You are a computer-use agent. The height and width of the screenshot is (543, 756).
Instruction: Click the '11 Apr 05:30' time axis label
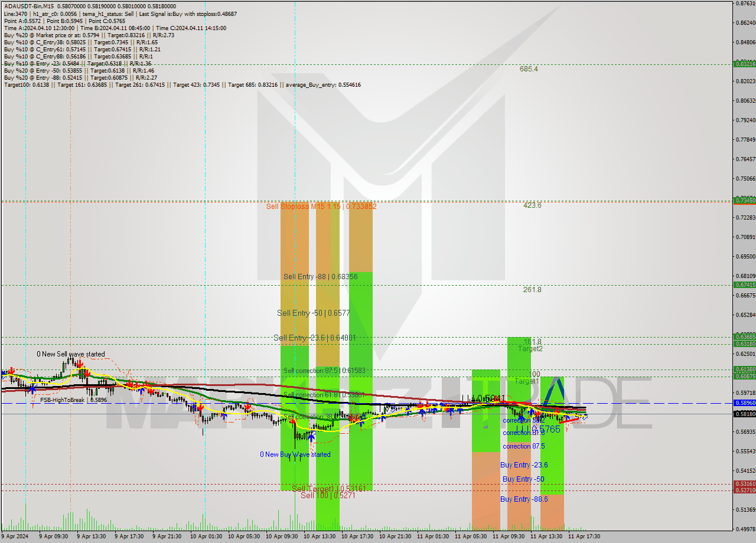click(x=471, y=537)
